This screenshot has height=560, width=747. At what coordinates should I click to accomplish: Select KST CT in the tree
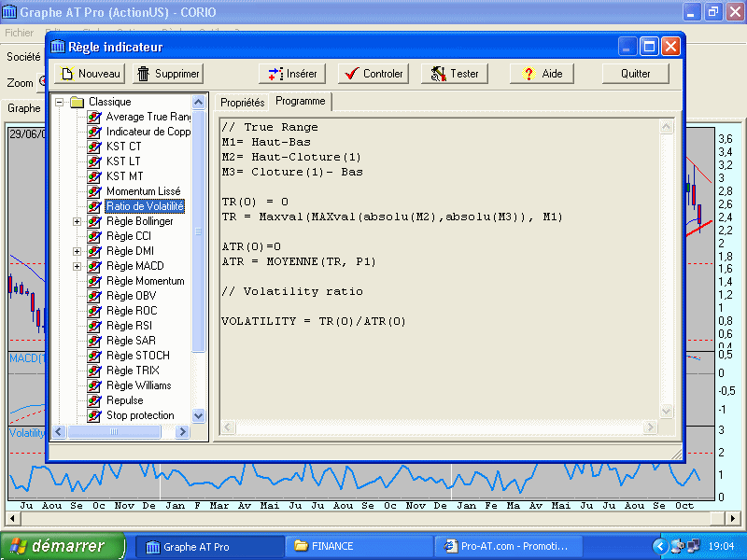point(124,147)
